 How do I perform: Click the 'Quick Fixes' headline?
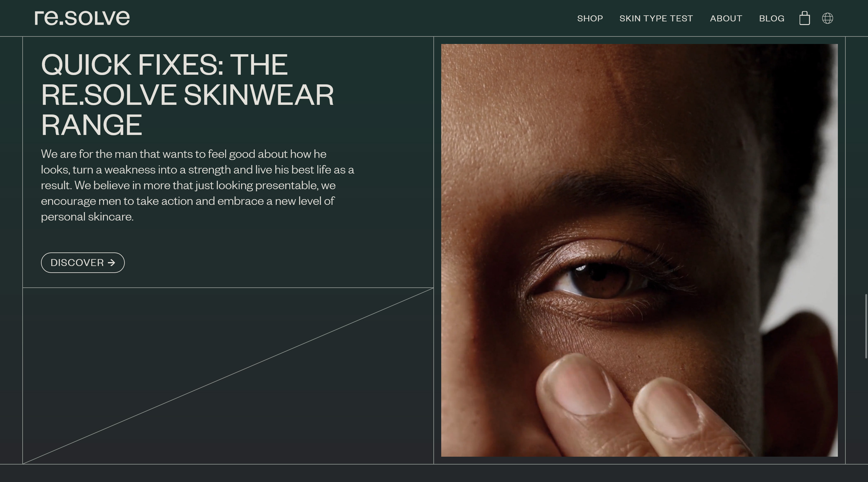[x=187, y=94]
